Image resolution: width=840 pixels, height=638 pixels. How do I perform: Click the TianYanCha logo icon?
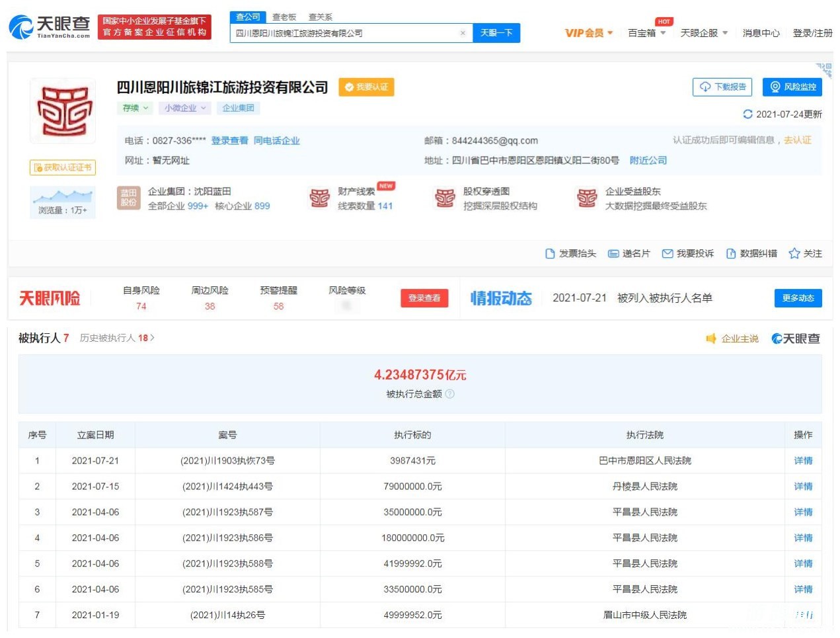[21, 26]
